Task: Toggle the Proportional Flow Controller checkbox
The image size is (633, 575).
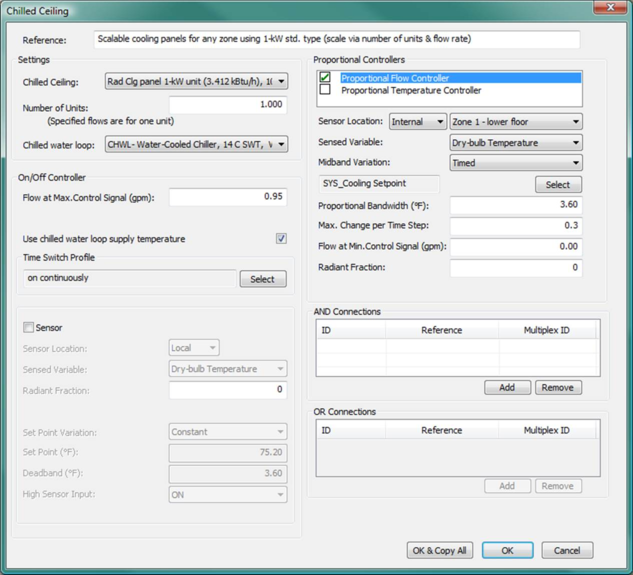Action: [x=325, y=78]
